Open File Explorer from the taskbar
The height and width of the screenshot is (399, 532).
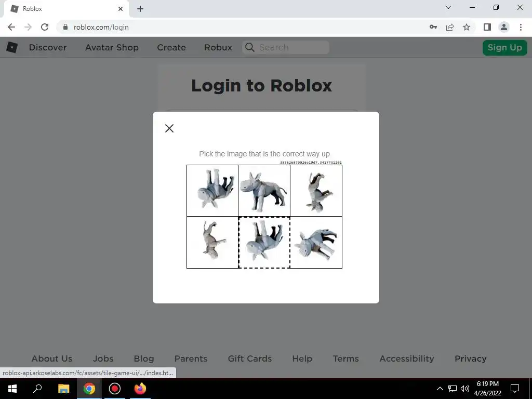pyautogui.click(x=63, y=389)
